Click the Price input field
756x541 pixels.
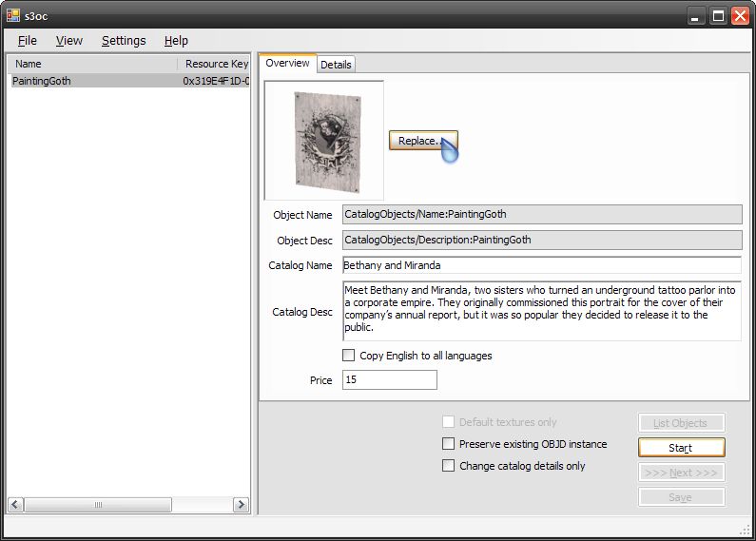[x=389, y=380]
